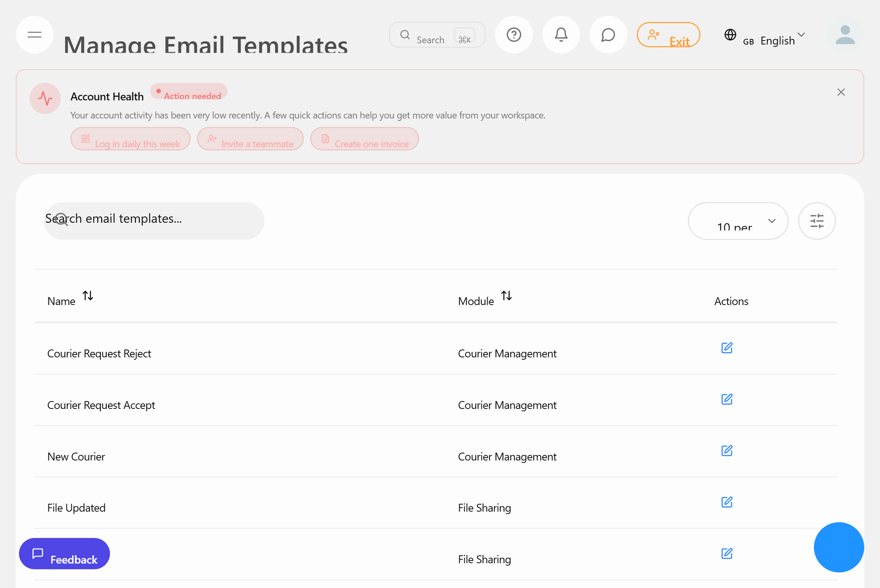The width and height of the screenshot is (880, 588).
Task: Click the globe language icon
Action: 730,35
